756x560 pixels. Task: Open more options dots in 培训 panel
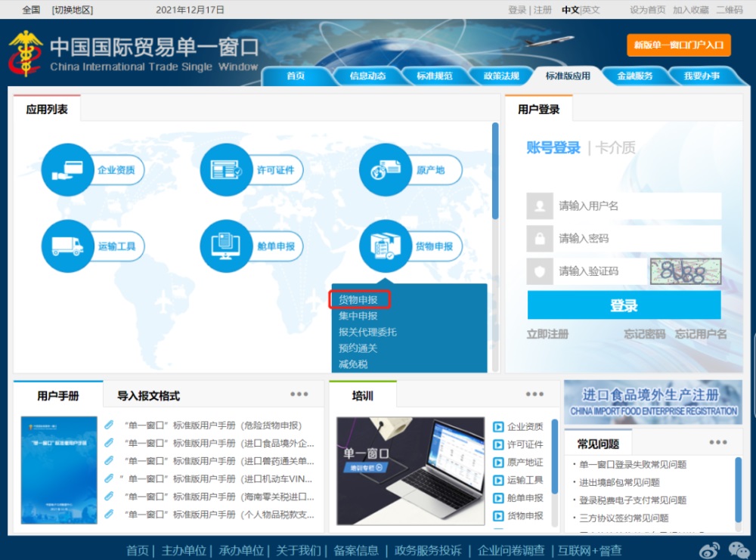point(534,394)
